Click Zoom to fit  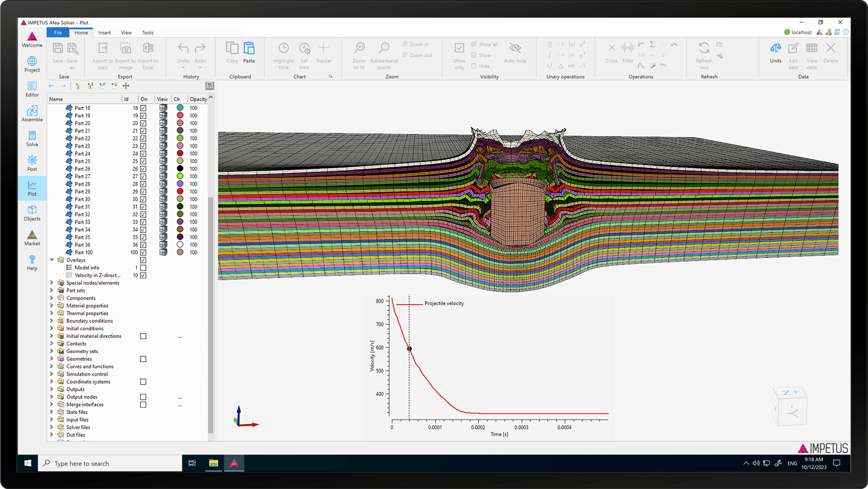tap(359, 55)
